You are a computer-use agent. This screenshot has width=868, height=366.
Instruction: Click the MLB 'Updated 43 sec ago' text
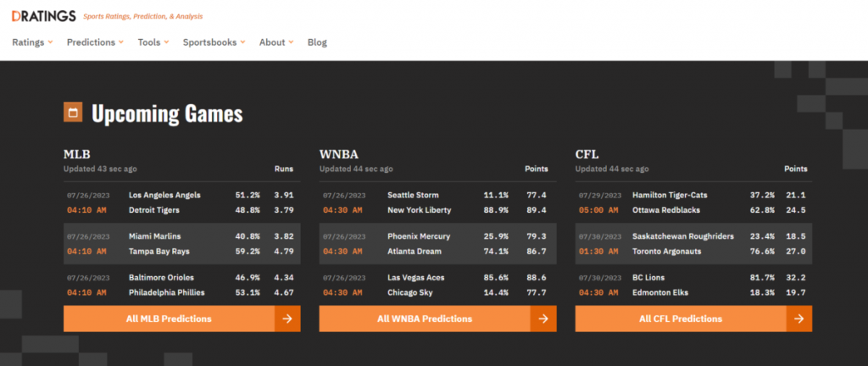(x=100, y=169)
